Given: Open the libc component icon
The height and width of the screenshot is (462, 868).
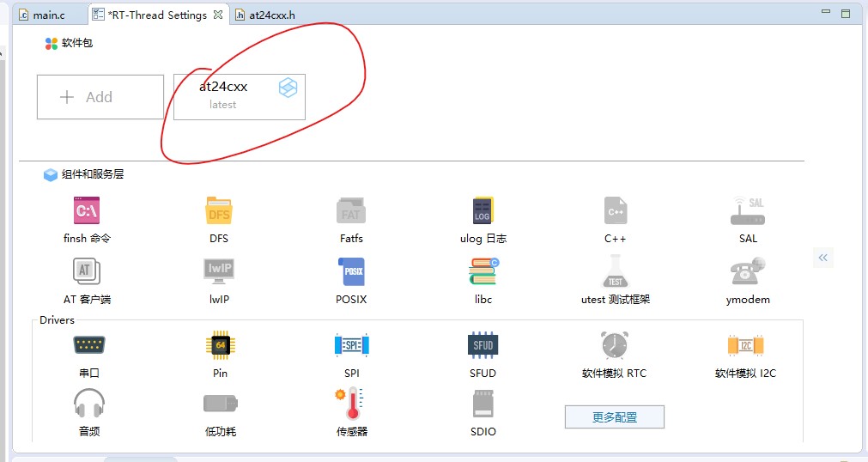Looking at the screenshot, I should [483, 271].
